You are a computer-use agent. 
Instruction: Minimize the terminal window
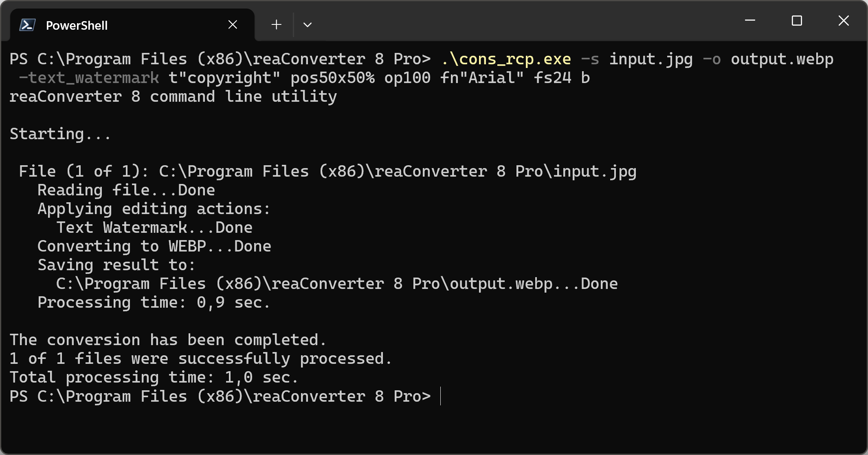(750, 20)
